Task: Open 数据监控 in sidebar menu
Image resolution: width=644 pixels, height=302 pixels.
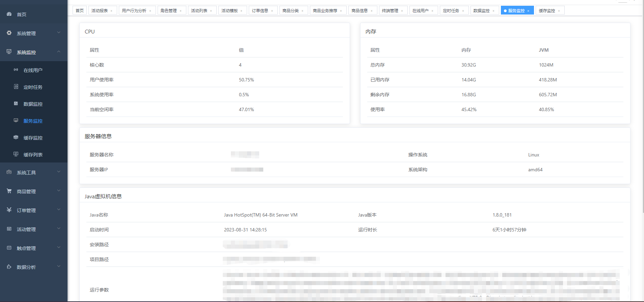Action: (x=34, y=104)
